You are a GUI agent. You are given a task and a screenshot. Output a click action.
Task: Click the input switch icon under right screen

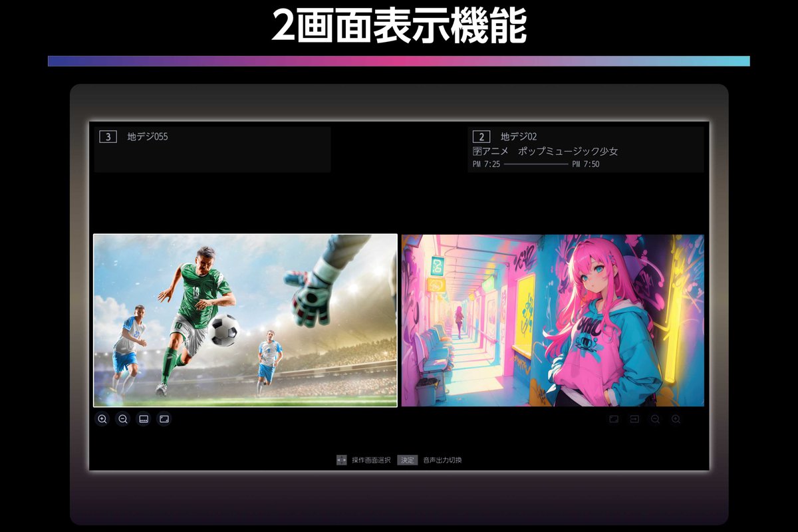click(634, 420)
